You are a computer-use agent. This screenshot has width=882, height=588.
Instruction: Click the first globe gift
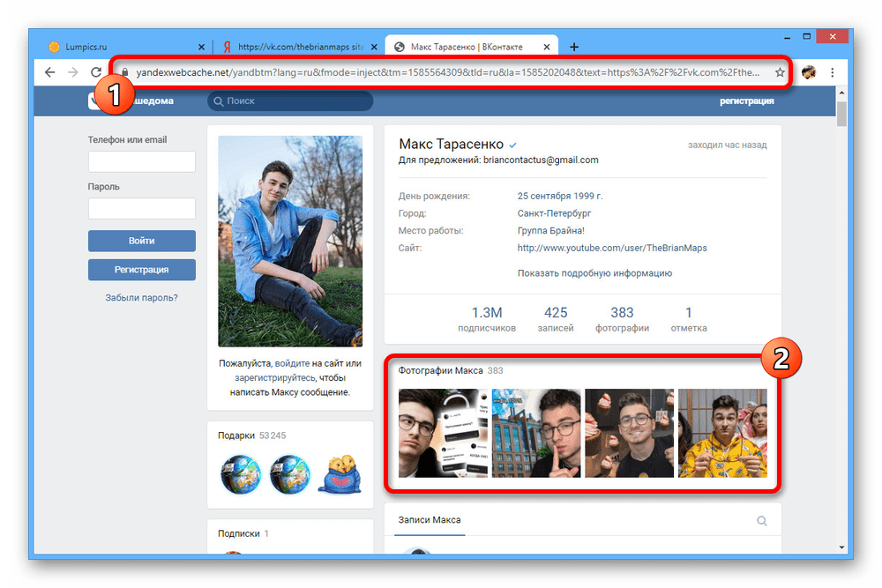(241, 474)
